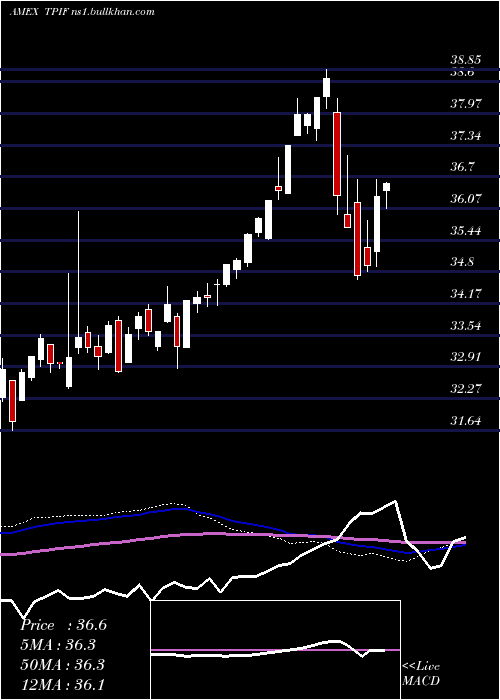Click the last white candlestick on the chart
The height and width of the screenshot is (700, 500).
(x=387, y=187)
